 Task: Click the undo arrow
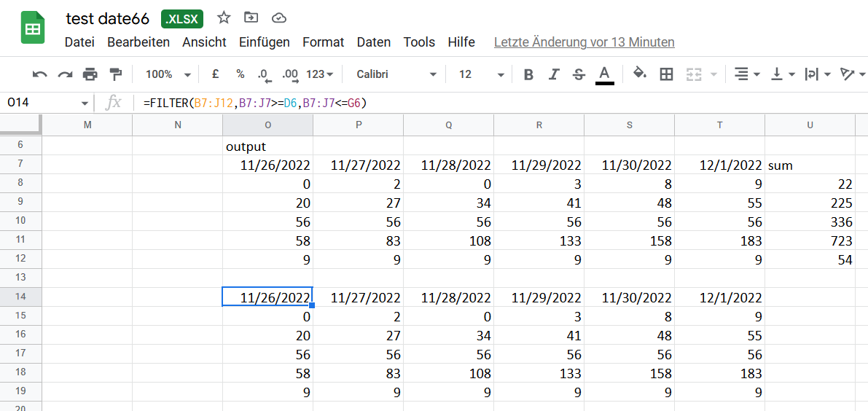[x=40, y=74]
